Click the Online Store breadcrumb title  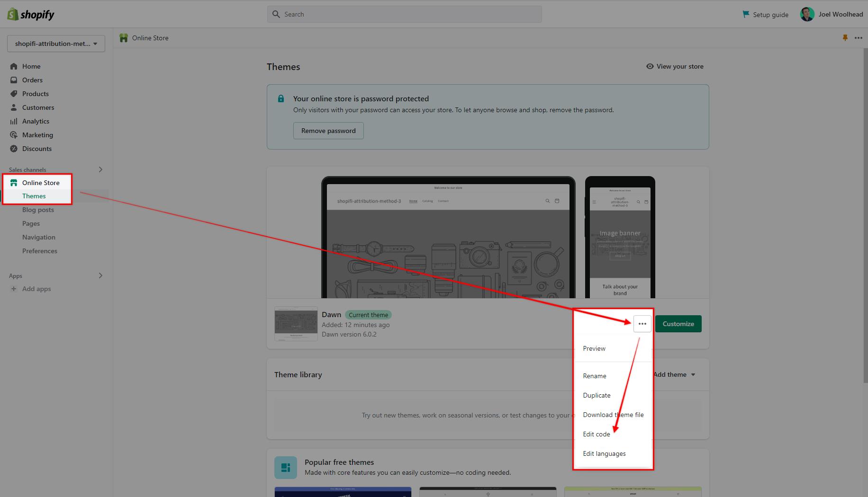click(150, 38)
